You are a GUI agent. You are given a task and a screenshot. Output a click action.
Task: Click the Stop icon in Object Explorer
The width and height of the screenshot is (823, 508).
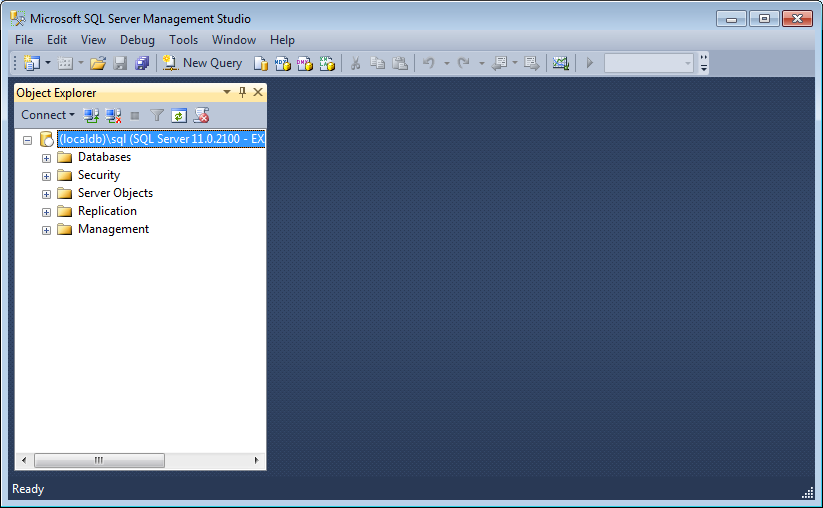click(x=135, y=115)
